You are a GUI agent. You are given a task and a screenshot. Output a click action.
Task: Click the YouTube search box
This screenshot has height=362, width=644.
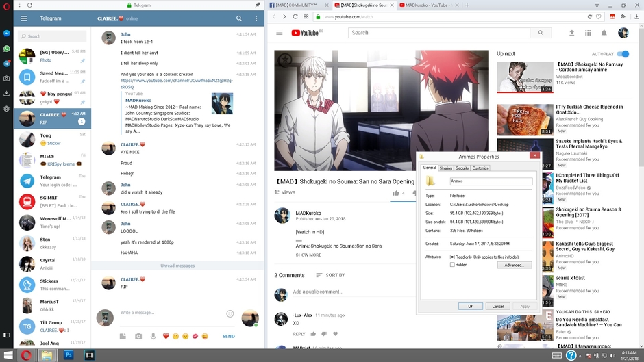point(439,33)
